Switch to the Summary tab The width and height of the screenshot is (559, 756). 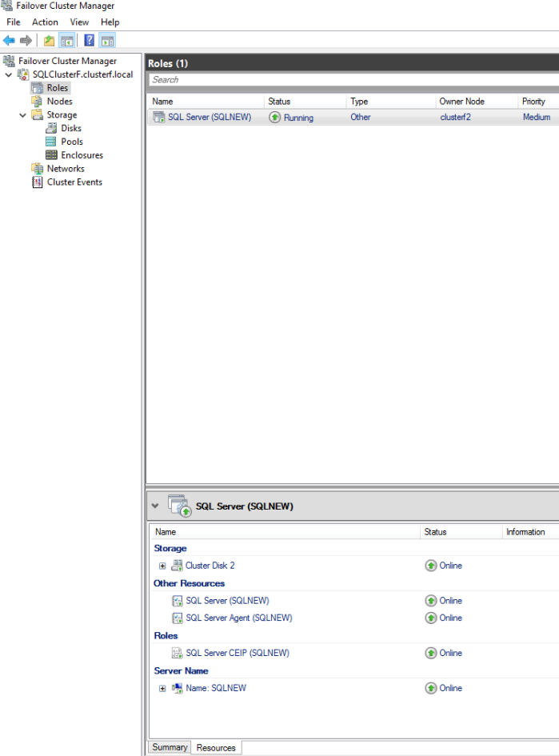170,747
